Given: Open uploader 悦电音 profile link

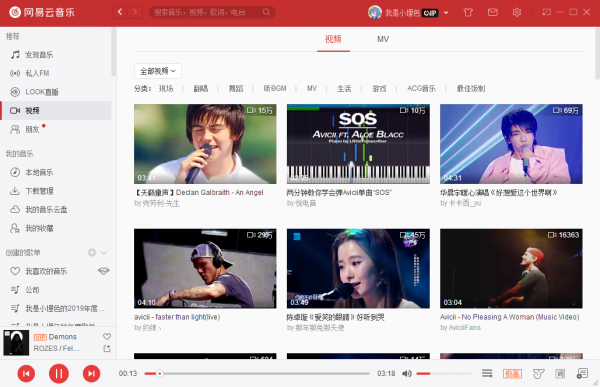Looking at the screenshot, I should 306,203.
